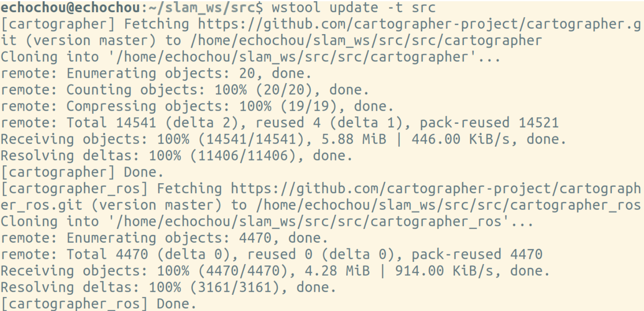Open the cartographer GitHub URL
The width and height of the screenshot is (644, 311).
(x=420, y=24)
